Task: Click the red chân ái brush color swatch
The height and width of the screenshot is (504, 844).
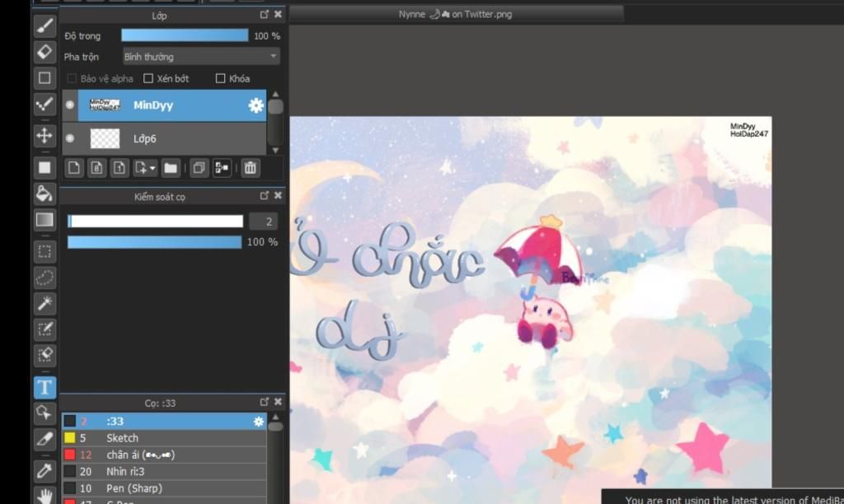Action: [x=70, y=455]
